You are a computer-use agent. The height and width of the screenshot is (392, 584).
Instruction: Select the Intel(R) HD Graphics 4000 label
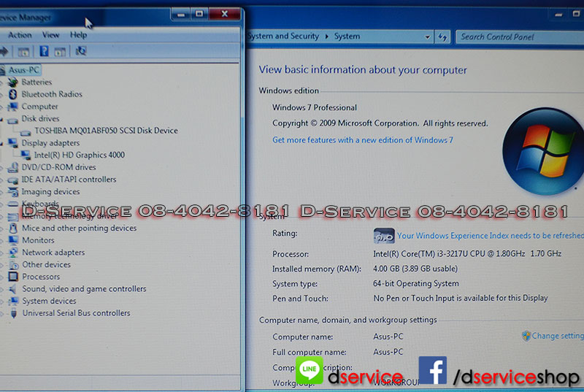tap(80, 155)
